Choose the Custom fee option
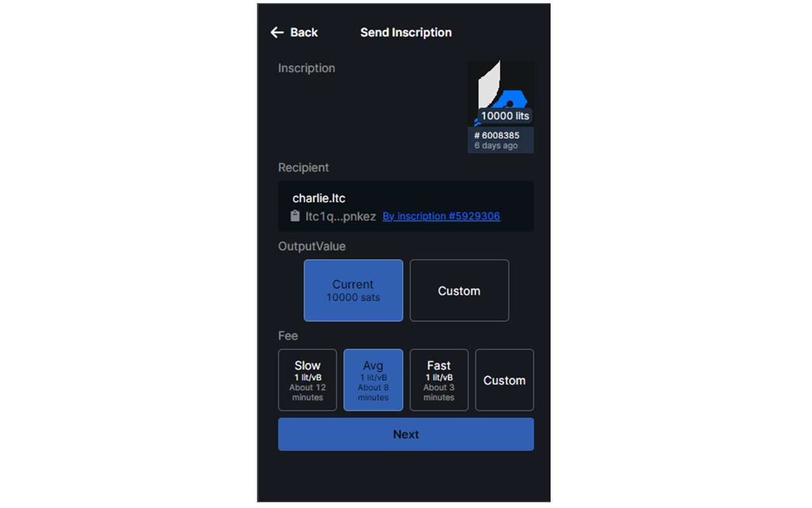The width and height of the screenshot is (812, 508). click(x=504, y=380)
